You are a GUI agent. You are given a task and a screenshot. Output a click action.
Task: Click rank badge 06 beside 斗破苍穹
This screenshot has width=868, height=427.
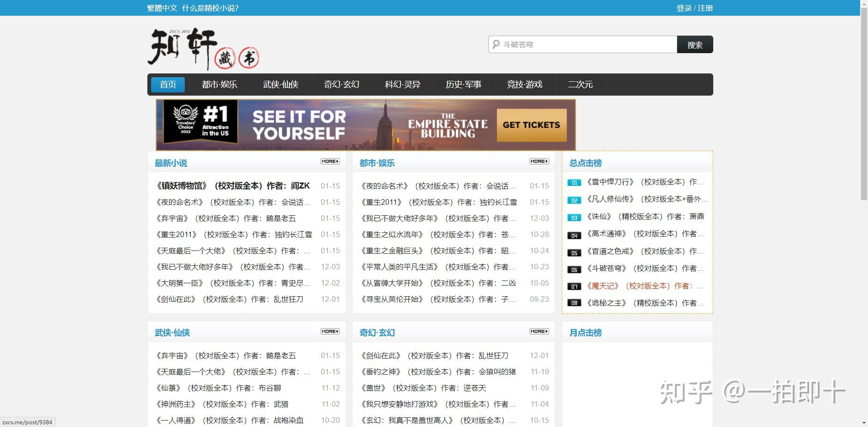click(x=574, y=269)
